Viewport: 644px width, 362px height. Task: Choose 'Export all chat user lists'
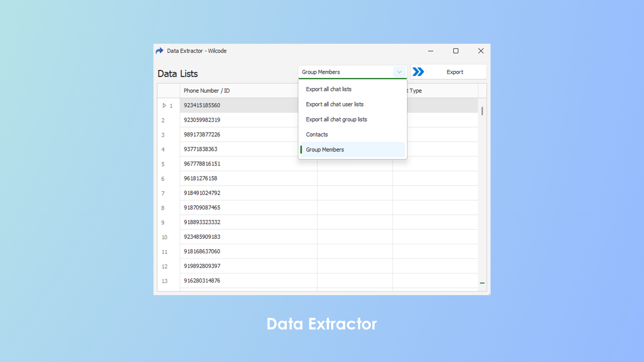pyautogui.click(x=335, y=105)
